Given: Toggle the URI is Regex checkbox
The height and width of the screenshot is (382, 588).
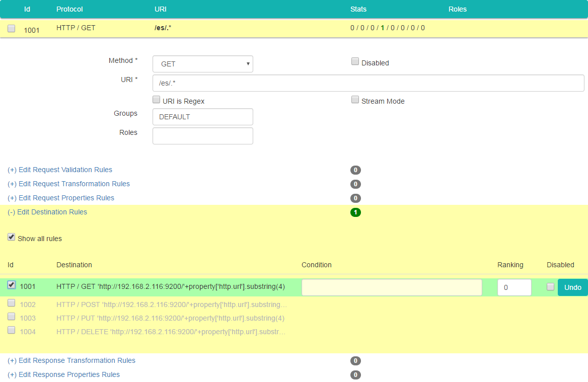Looking at the screenshot, I should (157, 100).
